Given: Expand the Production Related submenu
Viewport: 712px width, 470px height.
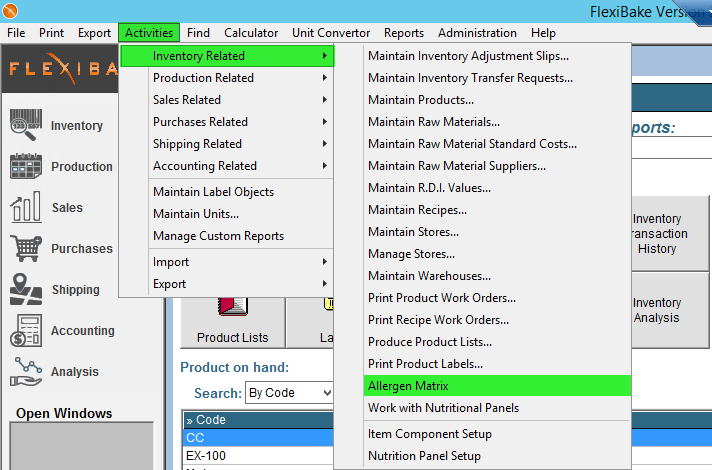Looking at the screenshot, I should tap(227, 78).
